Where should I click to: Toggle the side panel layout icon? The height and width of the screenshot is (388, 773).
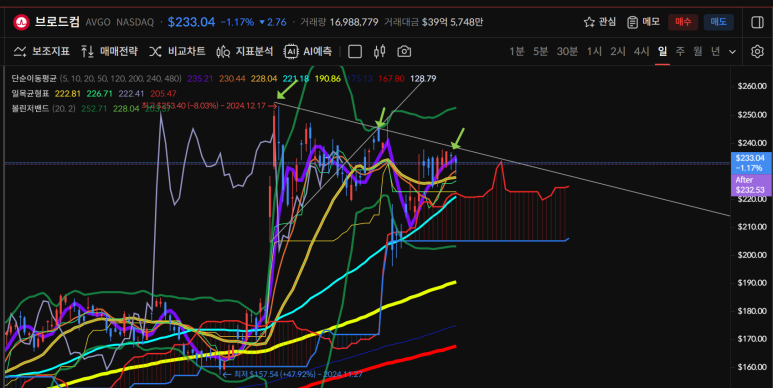click(x=757, y=22)
